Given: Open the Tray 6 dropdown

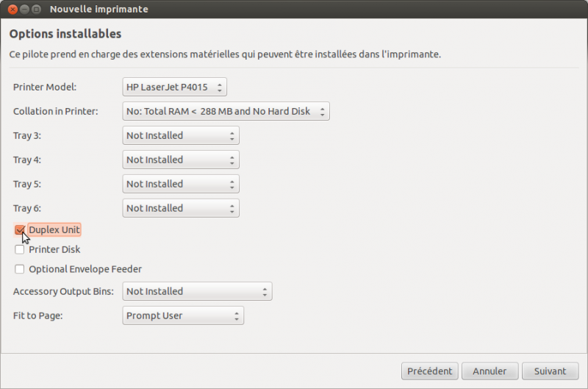Looking at the screenshot, I should point(181,208).
